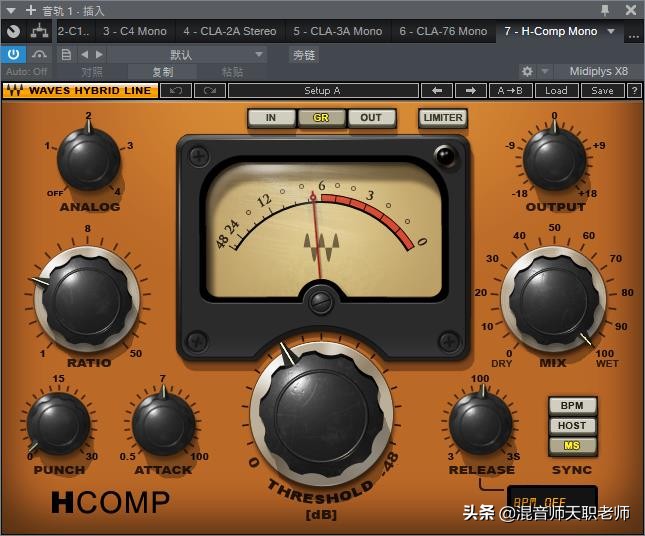Switch to 6 - CLA-76 Mono tab
The image size is (645, 536).
[x=443, y=31]
